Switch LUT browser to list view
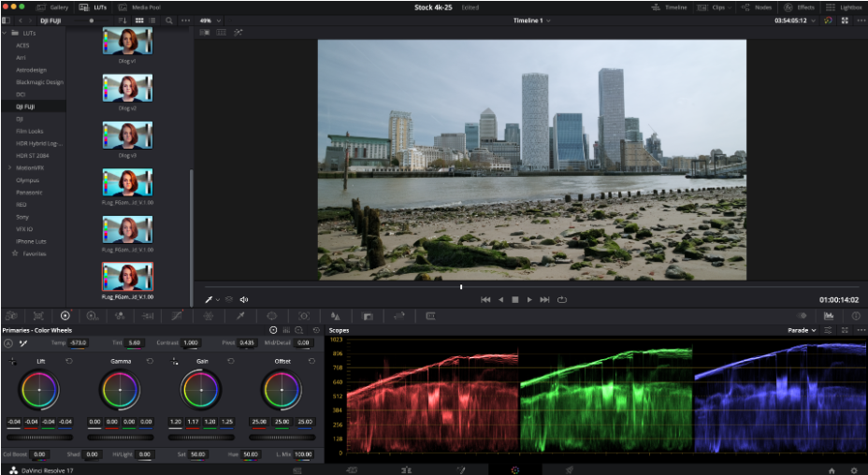Viewport: 868px width, 475px height. click(152, 20)
